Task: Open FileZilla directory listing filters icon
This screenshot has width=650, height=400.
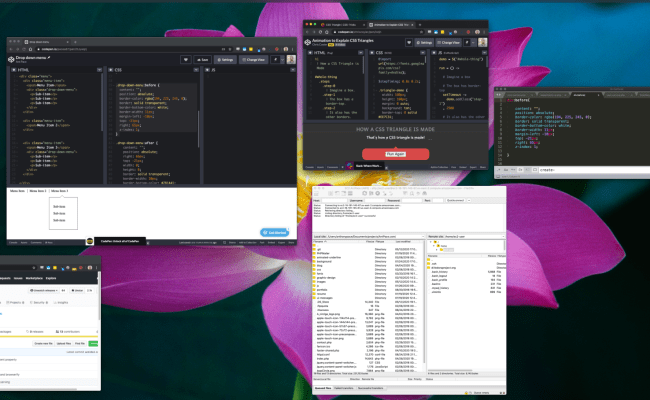Action: click(405, 193)
